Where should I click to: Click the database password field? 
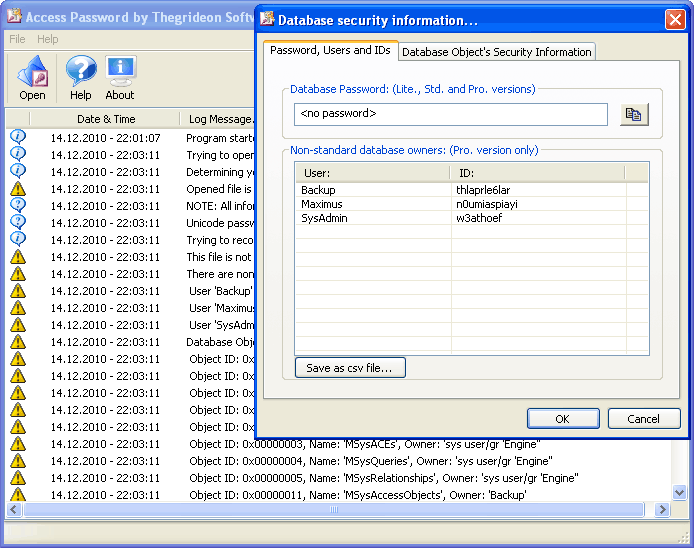451,114
